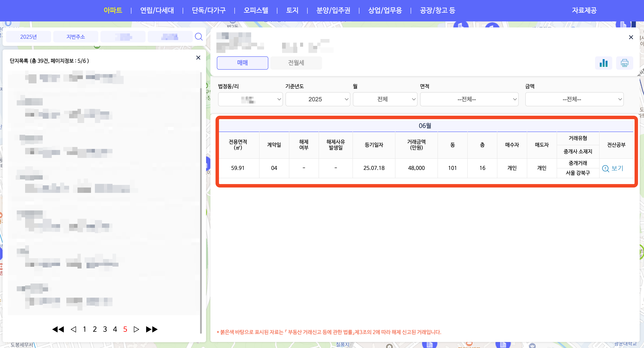Go to previous page arrow
This screenshot has width=644, height=348.
click(73, 329)
